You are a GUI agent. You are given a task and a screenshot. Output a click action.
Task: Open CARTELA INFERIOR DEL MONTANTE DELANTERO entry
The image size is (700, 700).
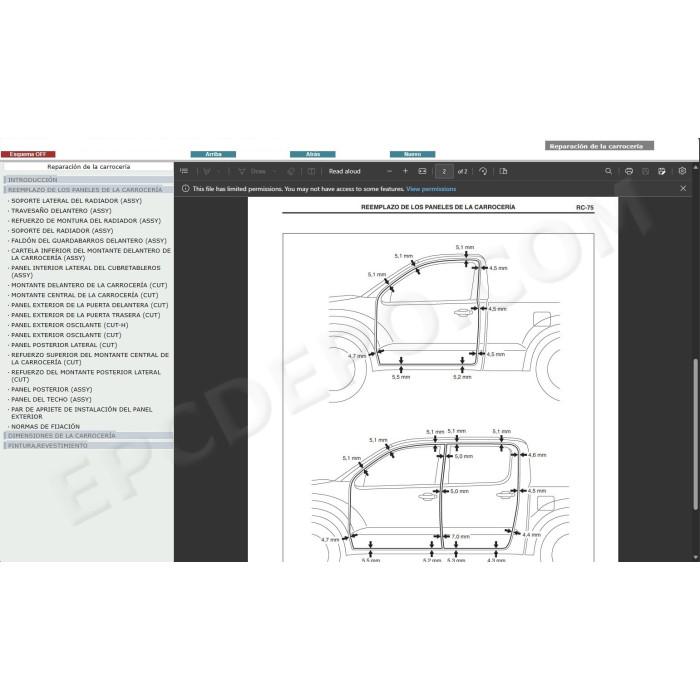coord(91,254)
